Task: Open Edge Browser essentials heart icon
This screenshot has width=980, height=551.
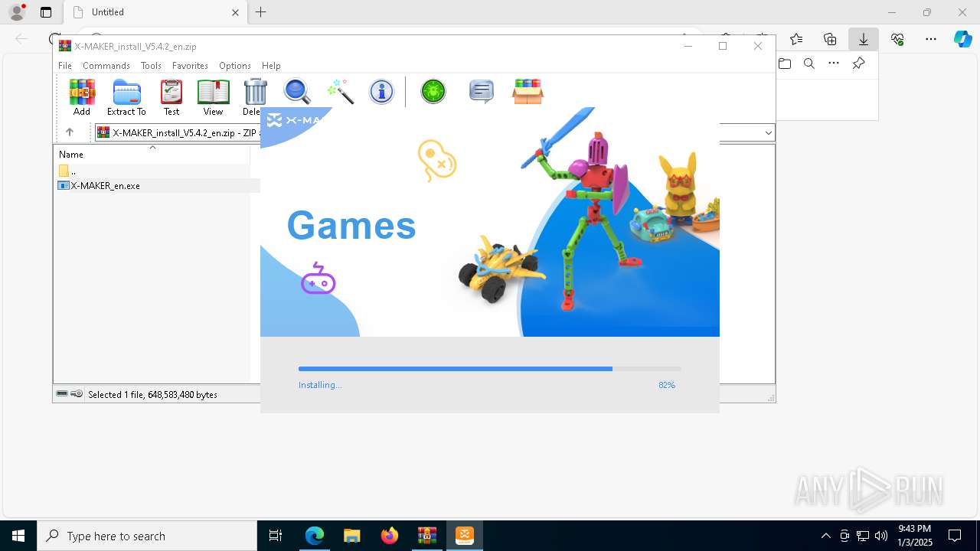Action: pos(897,39)
